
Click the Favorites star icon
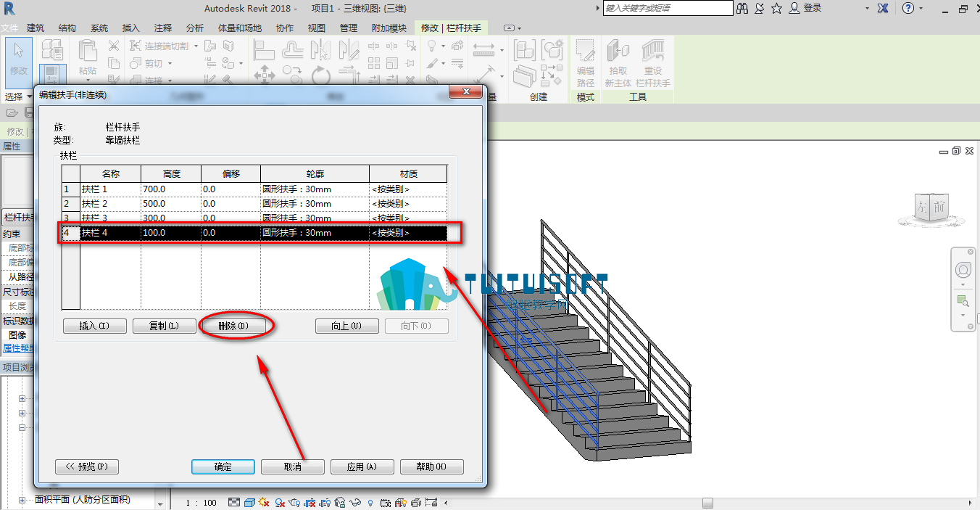click(776, 8)
